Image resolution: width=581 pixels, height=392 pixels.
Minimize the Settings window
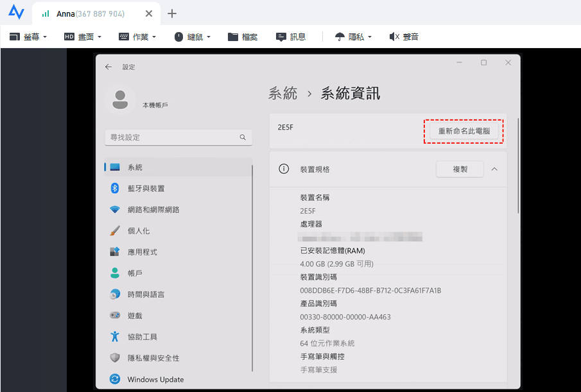[460, 63]
